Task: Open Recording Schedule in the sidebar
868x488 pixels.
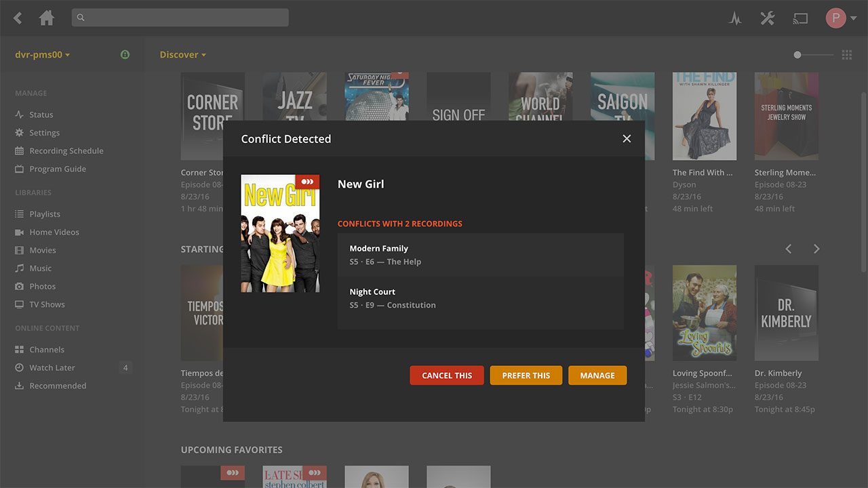Action: click(66, 150)
